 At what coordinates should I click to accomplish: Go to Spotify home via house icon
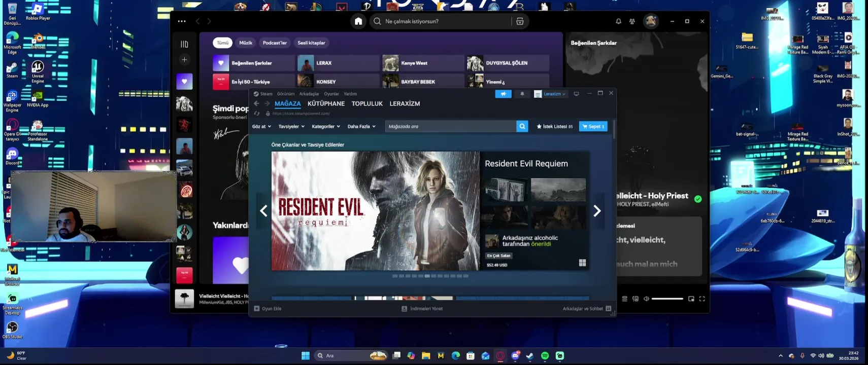pos(358,21)
